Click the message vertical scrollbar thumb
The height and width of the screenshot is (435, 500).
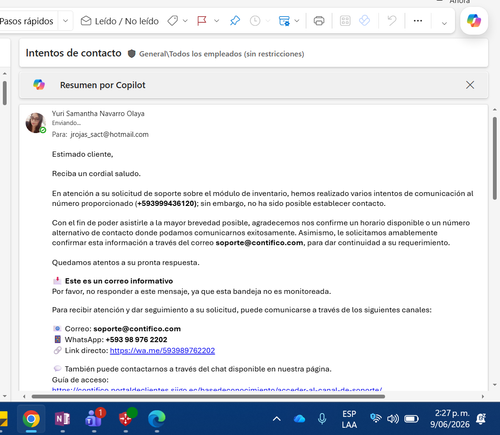click(495, 158)
